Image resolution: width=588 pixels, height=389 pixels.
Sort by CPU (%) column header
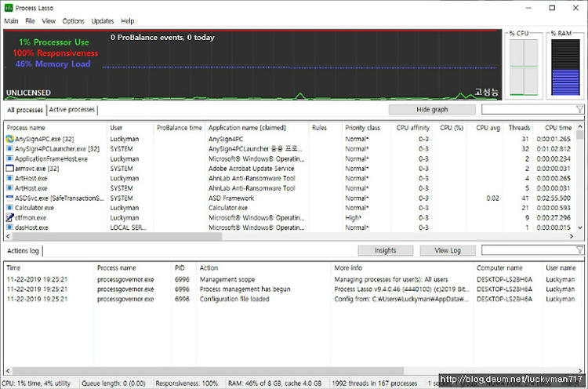coord(450,128)
